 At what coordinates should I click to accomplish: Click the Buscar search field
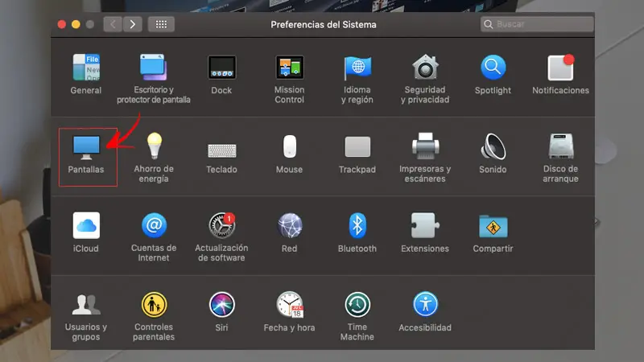537,24
